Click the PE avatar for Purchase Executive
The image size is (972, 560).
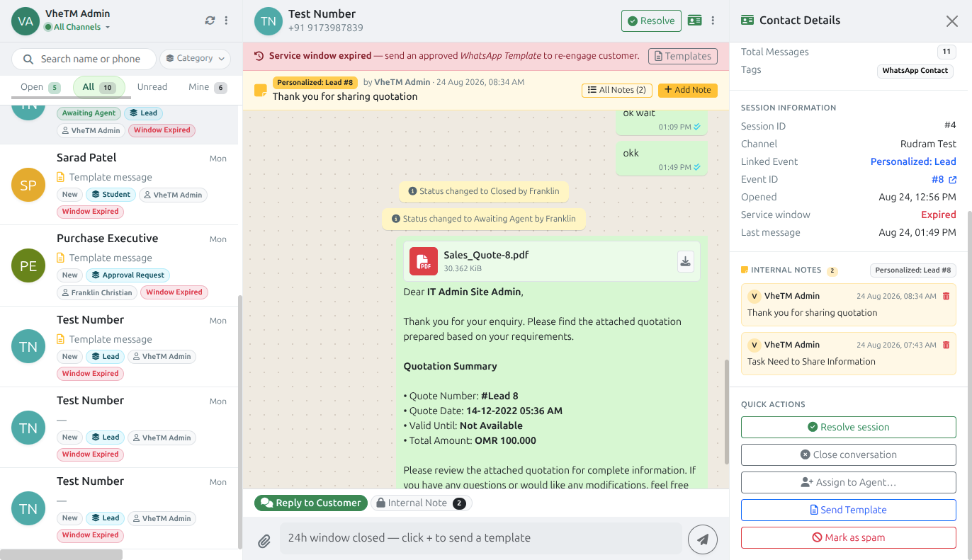pos(28,265)
